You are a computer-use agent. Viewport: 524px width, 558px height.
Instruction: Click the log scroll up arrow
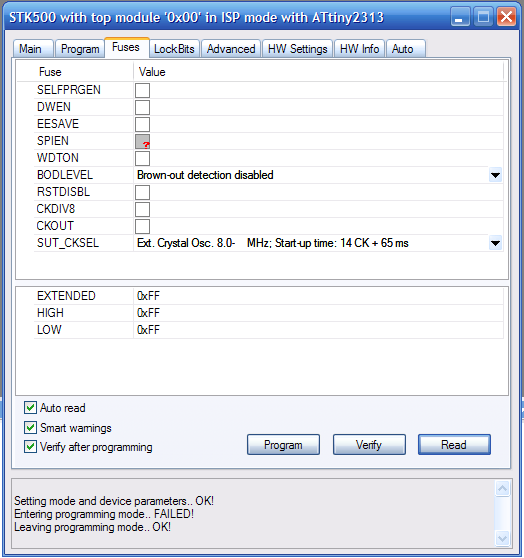(503, 489)
